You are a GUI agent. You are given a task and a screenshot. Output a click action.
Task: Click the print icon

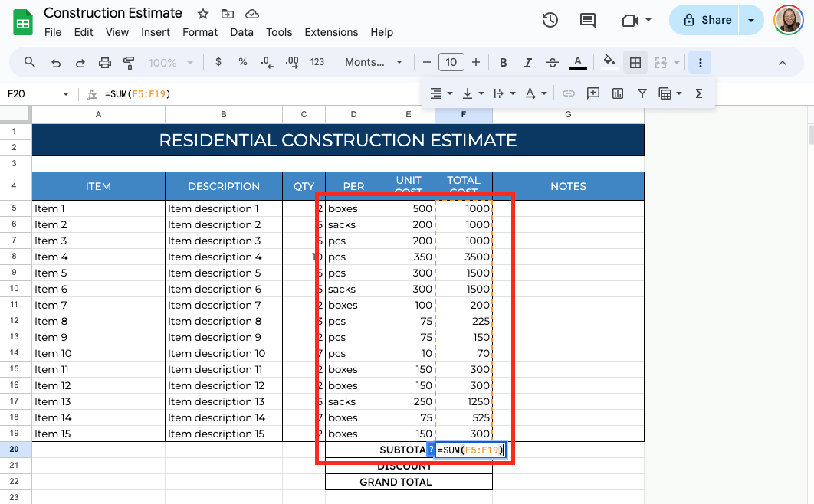105,63
